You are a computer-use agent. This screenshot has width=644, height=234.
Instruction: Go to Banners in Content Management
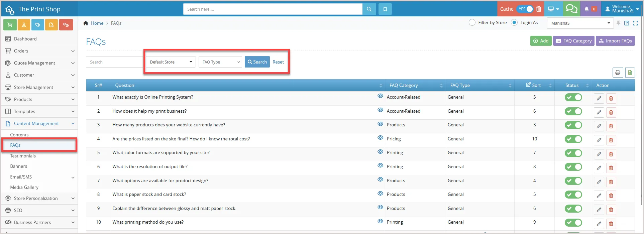[19, 166]
